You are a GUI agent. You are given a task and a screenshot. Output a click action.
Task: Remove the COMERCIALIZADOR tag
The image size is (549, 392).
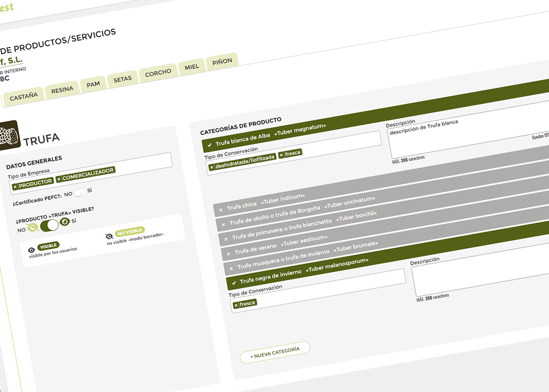point(59,179)
